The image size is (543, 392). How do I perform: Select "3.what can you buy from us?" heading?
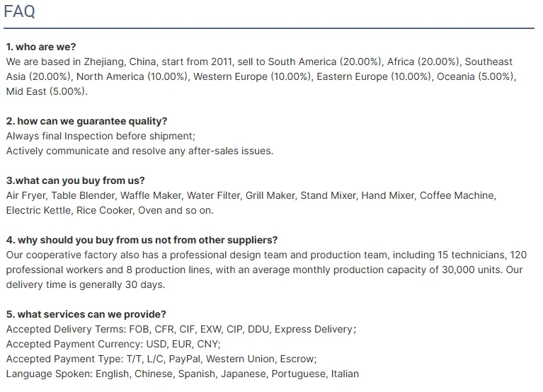coord(75,180)
